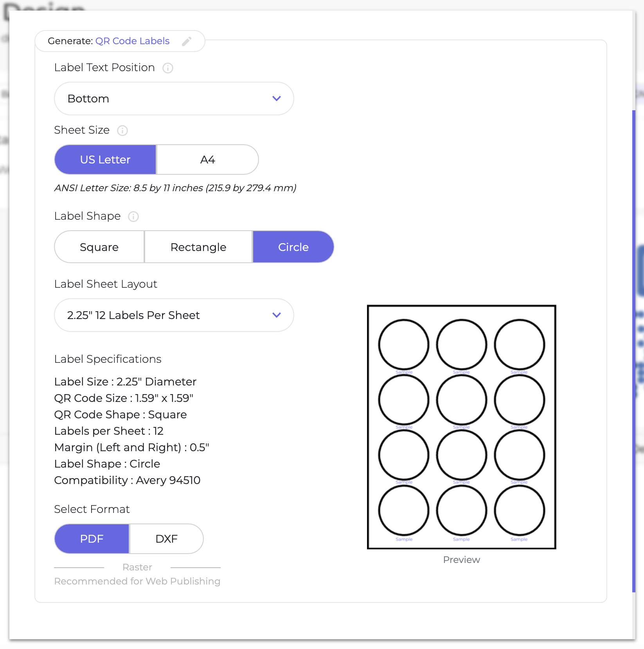Click the Generate label header pill
The width and height of the screenshot is (644, 649).
120,41
